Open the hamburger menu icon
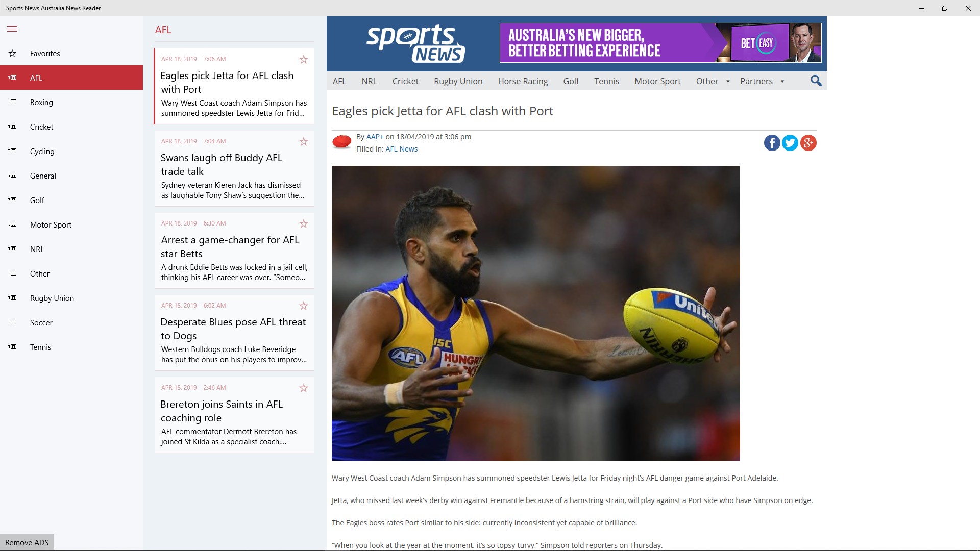Image resolution: width=980 pixels, height=551 pixels. pos(12,29)
